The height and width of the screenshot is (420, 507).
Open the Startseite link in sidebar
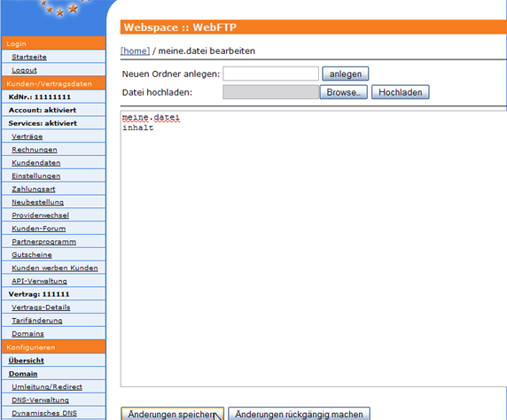pyautogui.click(x=29, y=57)
